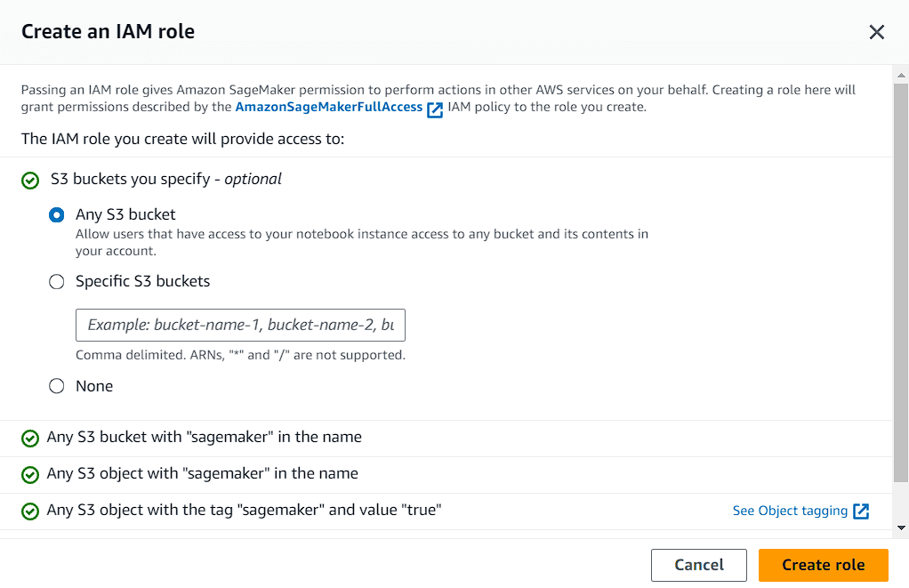Click external link icon next to Object tagging
Image resolution: width=909 pixels, height=588 pixels.
click(x=861, y=511)
